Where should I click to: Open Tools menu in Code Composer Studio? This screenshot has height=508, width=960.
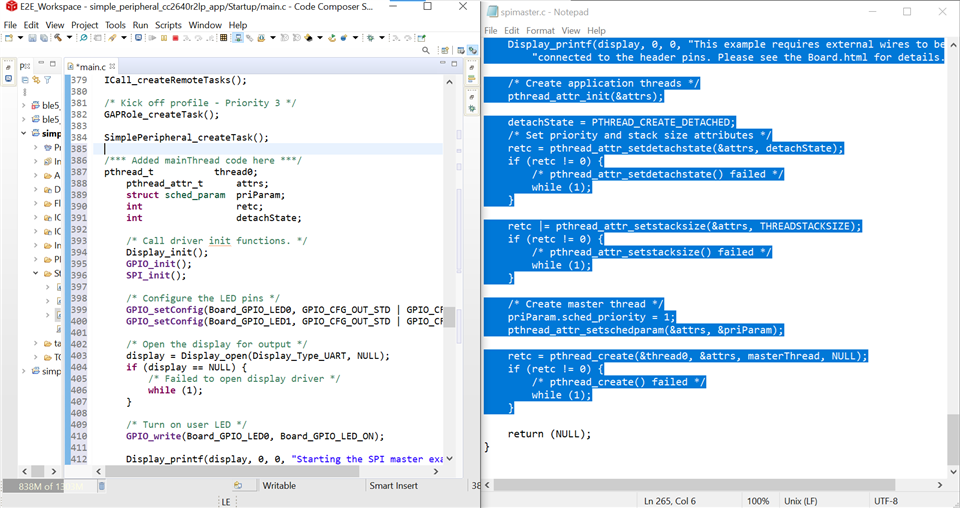coord(115,25)
